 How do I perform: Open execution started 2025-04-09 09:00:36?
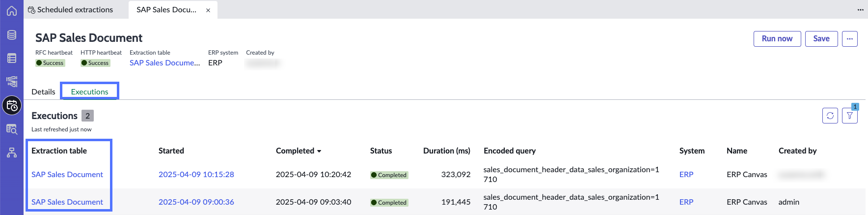196,202
